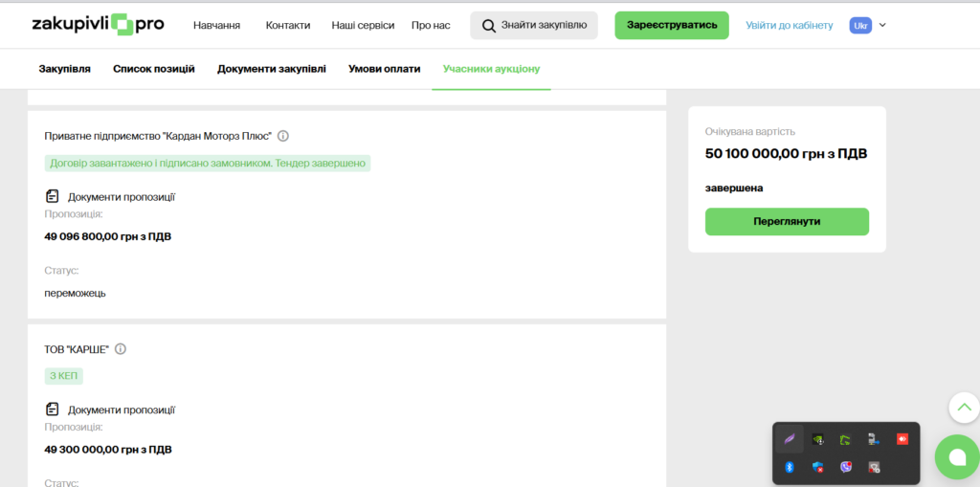Click the zakupivli.pro logo
This screenshot has width=980, height=487.
pos(98,25)
